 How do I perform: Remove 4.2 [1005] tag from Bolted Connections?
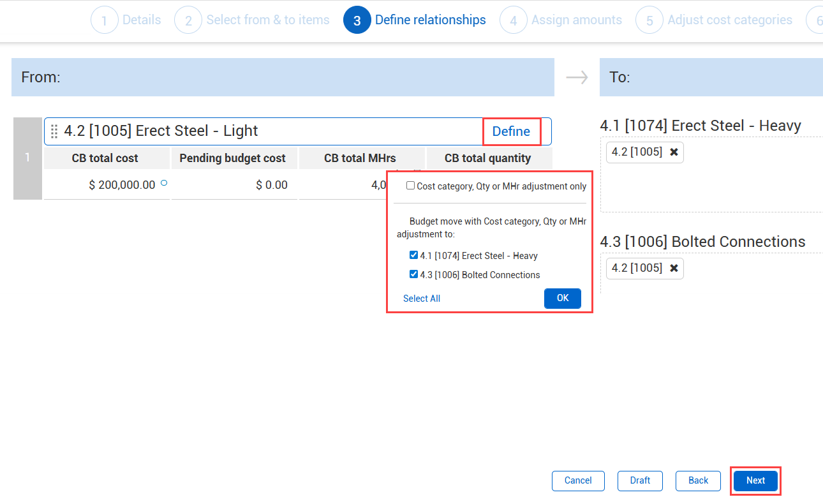(x=674, y=268)
